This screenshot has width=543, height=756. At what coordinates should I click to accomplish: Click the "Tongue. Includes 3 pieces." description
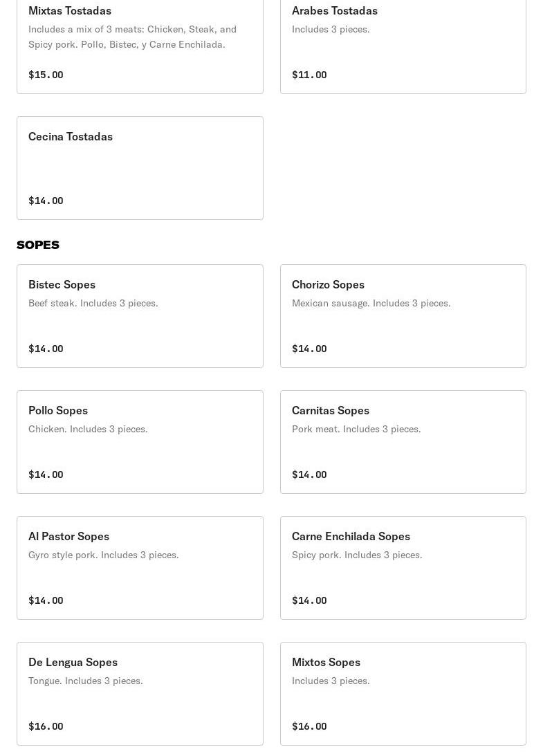click(x=86, y=681)
